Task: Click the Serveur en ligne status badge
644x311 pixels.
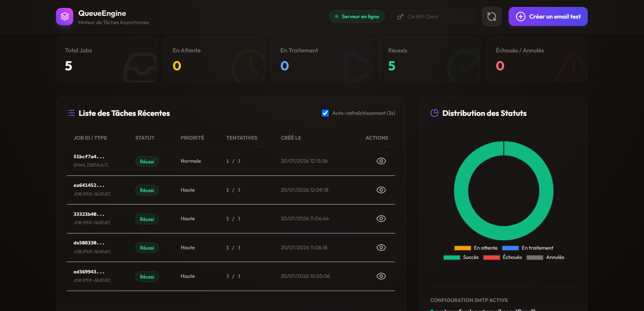Action: pyautogui.click(x=357, y=17)
